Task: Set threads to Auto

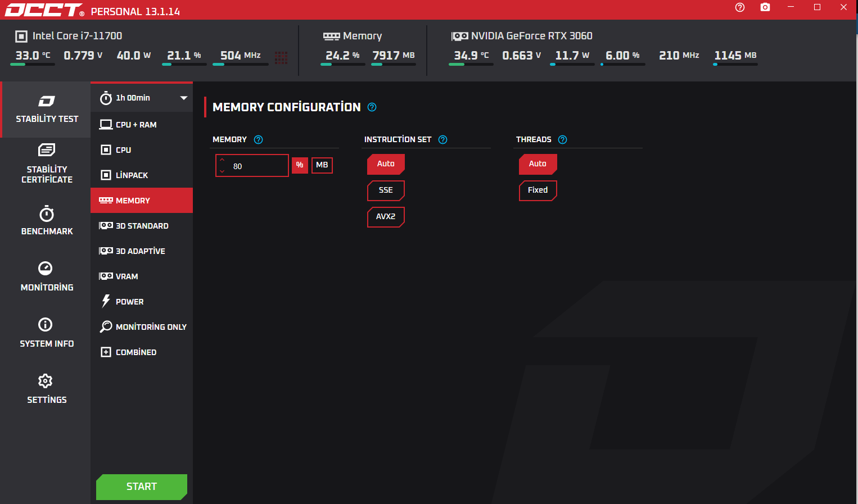Action: point(538,164)
